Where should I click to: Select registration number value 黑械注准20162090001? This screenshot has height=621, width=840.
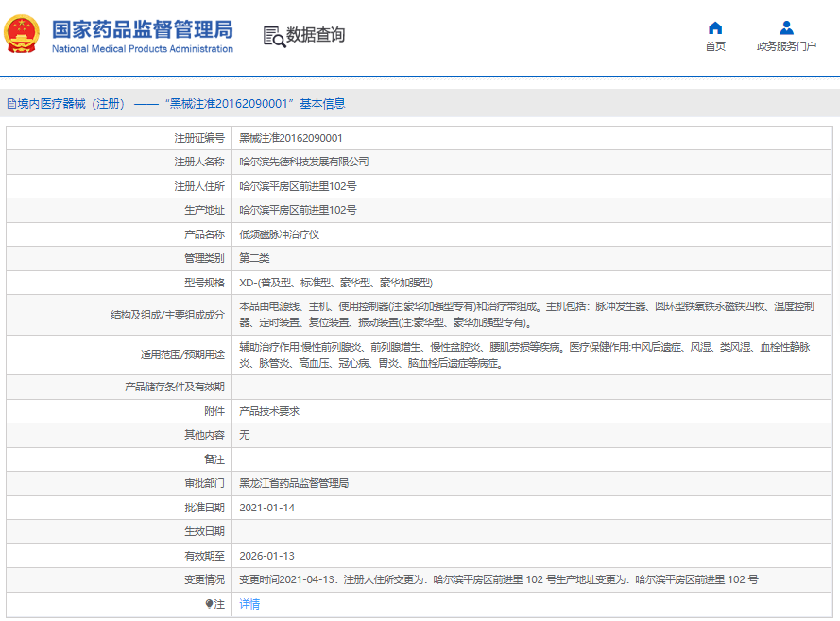[x=291, y=138]
